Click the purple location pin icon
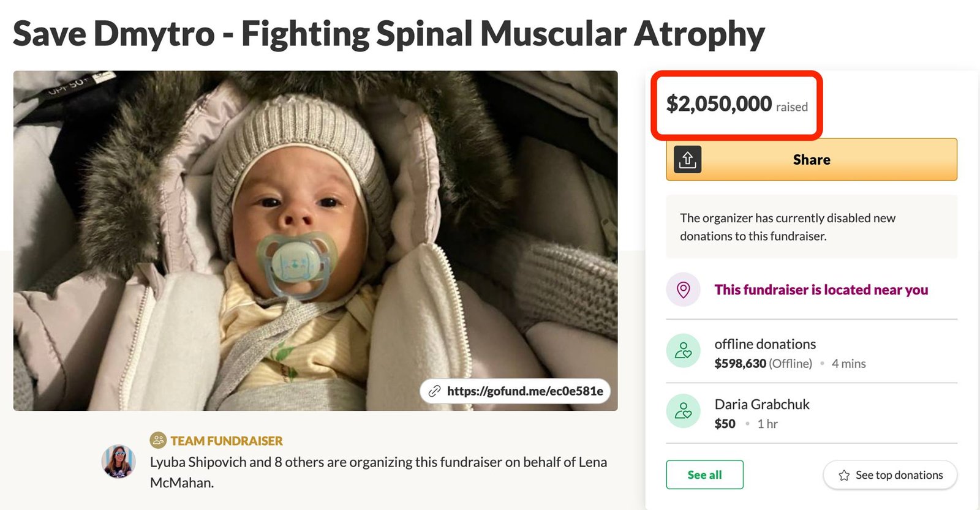Screen dimensions: 980x510 click(683, 290)
